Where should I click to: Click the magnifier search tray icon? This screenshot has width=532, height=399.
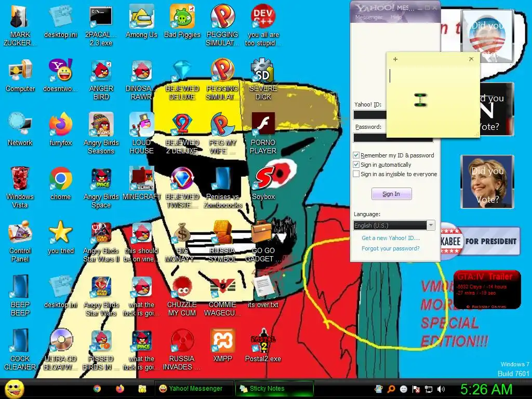pyautogui.click(x=391, y=389)
